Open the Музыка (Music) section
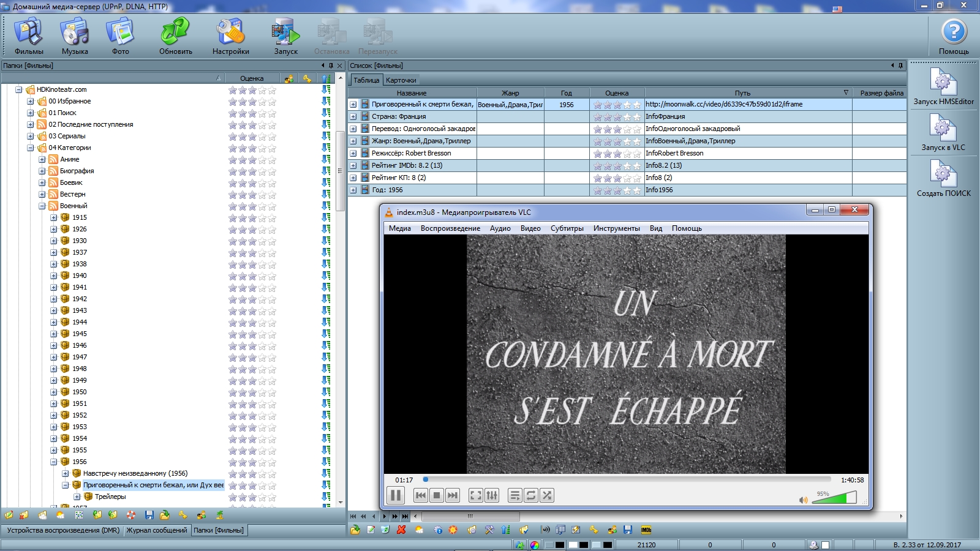The image size is (980, 551). [75, 36]
